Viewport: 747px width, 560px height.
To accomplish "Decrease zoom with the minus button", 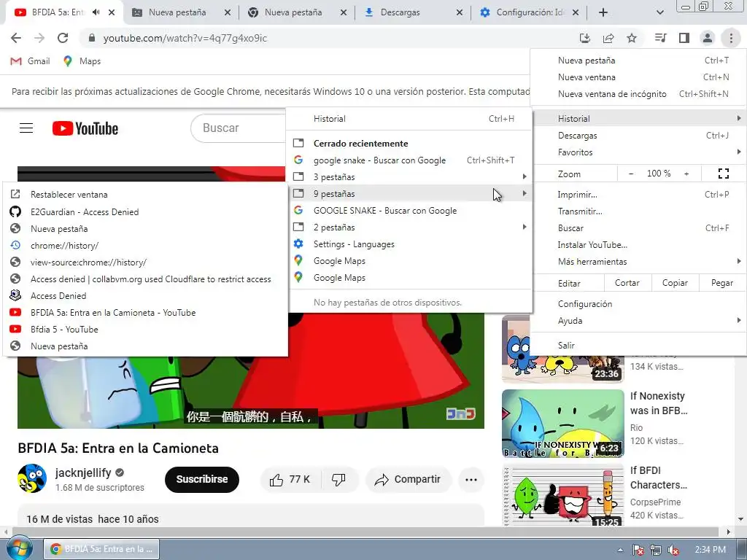I will point(631,174).
